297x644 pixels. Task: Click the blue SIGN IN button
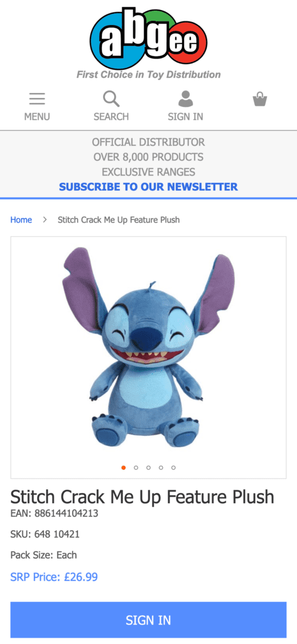point(148,619)
